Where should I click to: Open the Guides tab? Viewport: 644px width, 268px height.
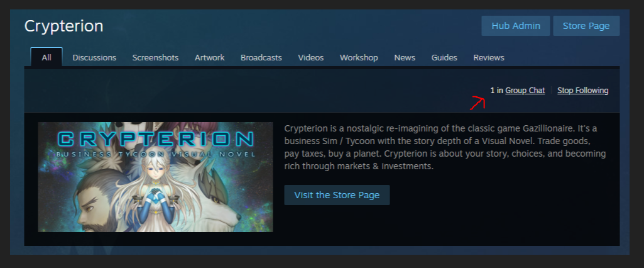pos(444,57)
